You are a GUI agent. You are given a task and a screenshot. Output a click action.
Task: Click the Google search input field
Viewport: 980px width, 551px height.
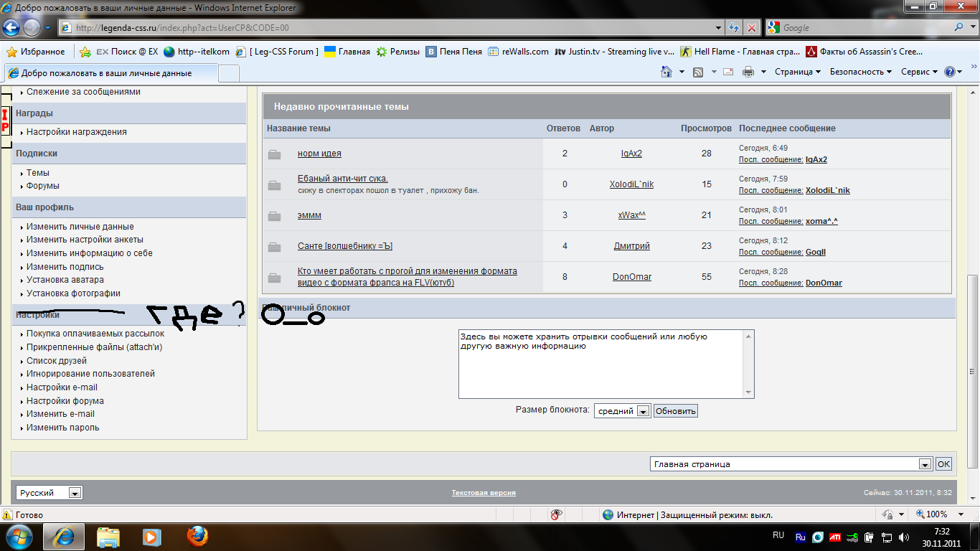(x=867, y=28)
